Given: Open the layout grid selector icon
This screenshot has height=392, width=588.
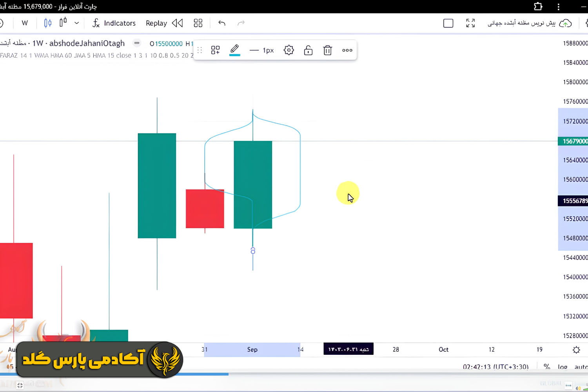Looking at the screenshot, I should pyautogui.click(x=198, y=23).
